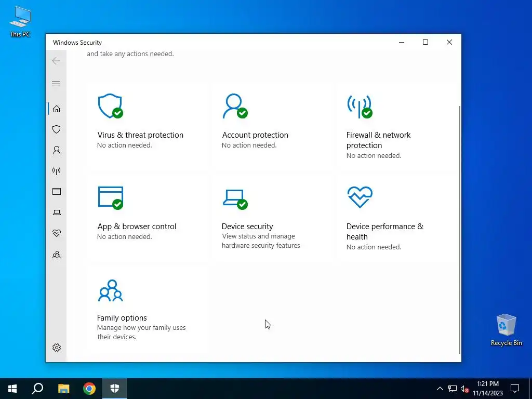The height and width of the screenshot is (399, 532).
Task: Open Device performance & health from the sidebar heart
Action: tap(57, 233)
